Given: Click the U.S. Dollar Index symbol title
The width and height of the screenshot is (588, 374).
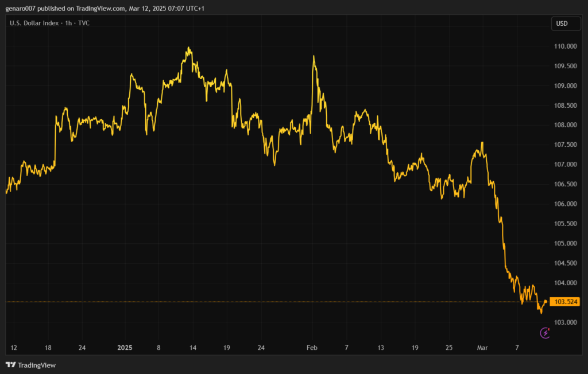Looking at the screenshot, I should click(34, 23).
